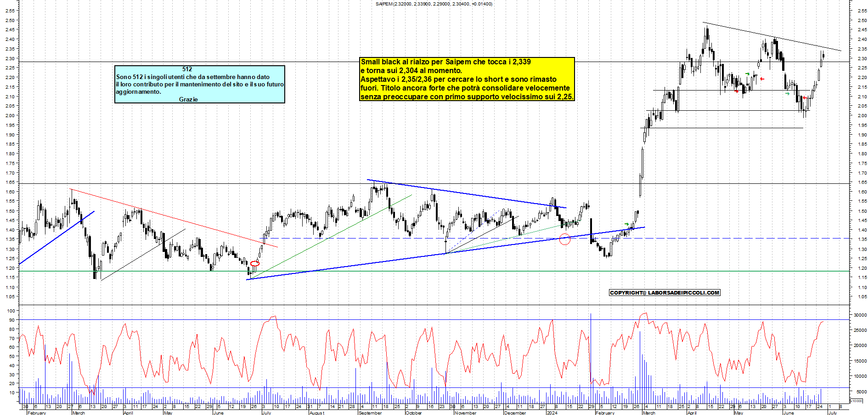Click the '100' label on the oscillator scale
Image resolution: width=868 pixels, height=415 pixels.
tap(11, 311)
